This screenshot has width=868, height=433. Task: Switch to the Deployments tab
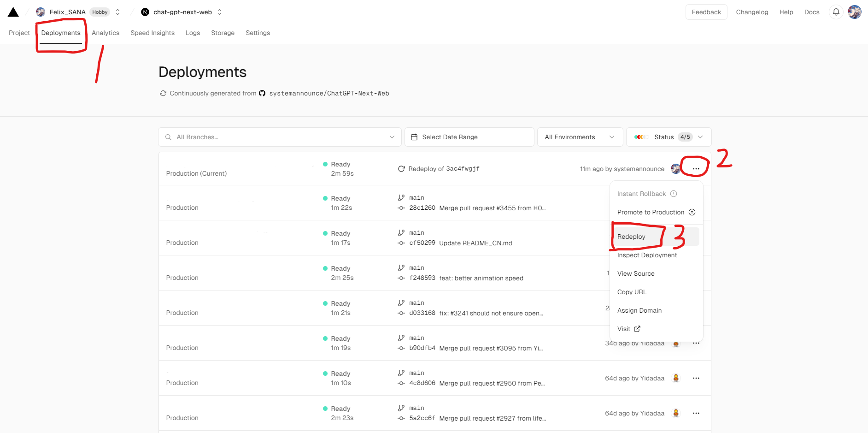coord(61,33)
